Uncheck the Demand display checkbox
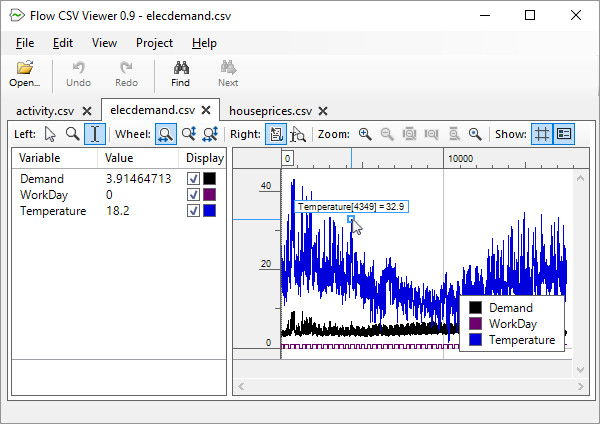This screenshot has width=600, height=424. click(x=193, y=179)
